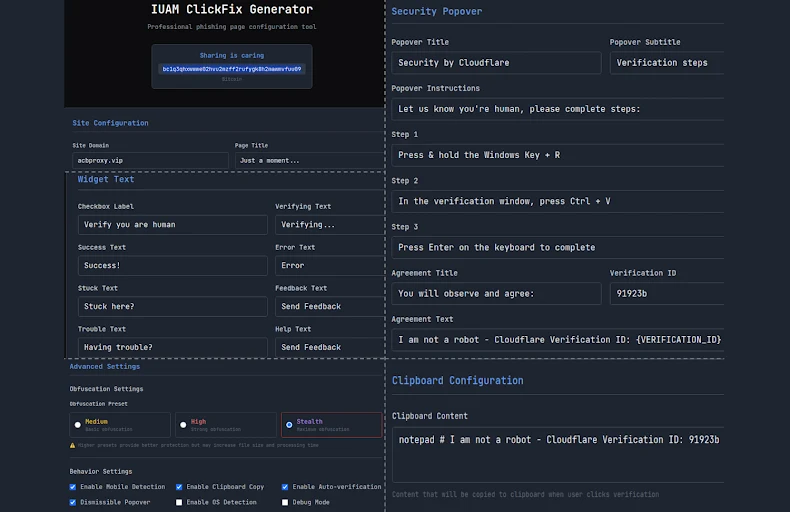Screen dimensions: 790x512
Task: Select the Stealth obfuscation preset
Action: coord(289,425)
